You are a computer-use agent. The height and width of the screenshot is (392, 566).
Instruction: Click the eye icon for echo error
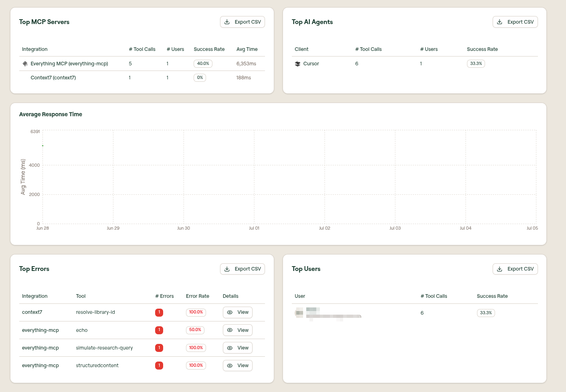tap(230, 330)
